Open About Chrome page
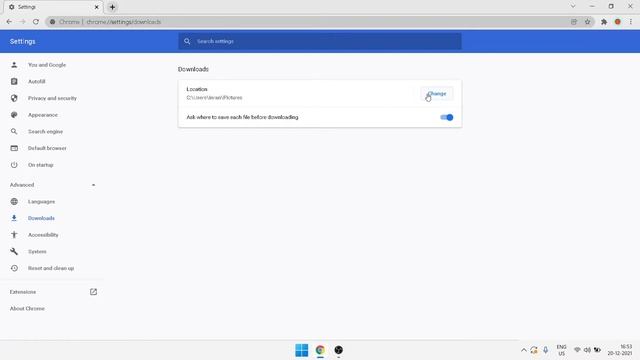The width and height of the screenshot is (640, 360). (x=27, y=309)
